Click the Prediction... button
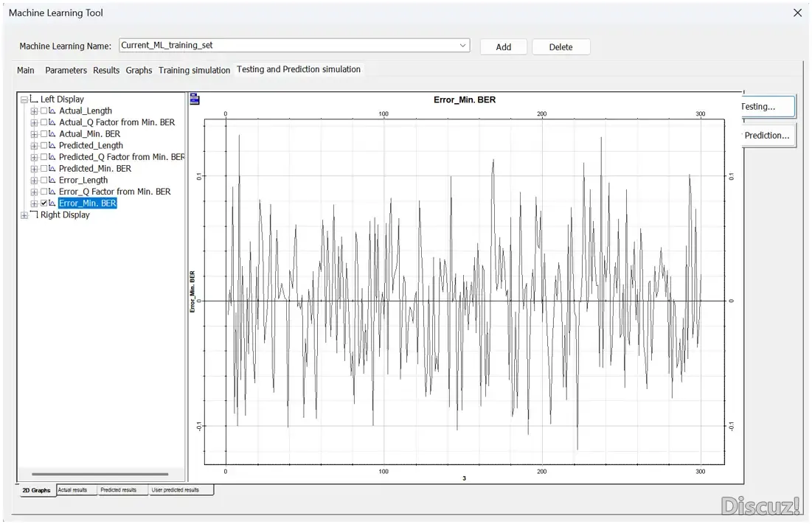Screen dimensions: 812x524 (768, 136)
